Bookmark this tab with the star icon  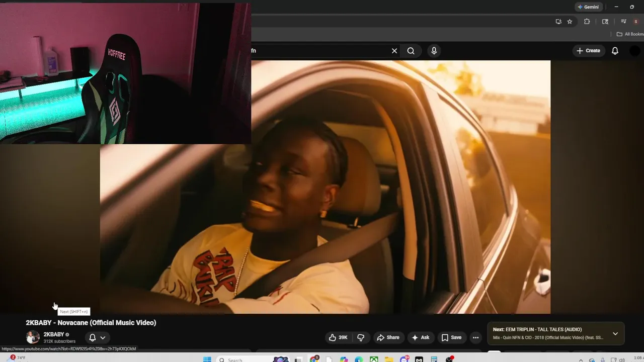570,22
